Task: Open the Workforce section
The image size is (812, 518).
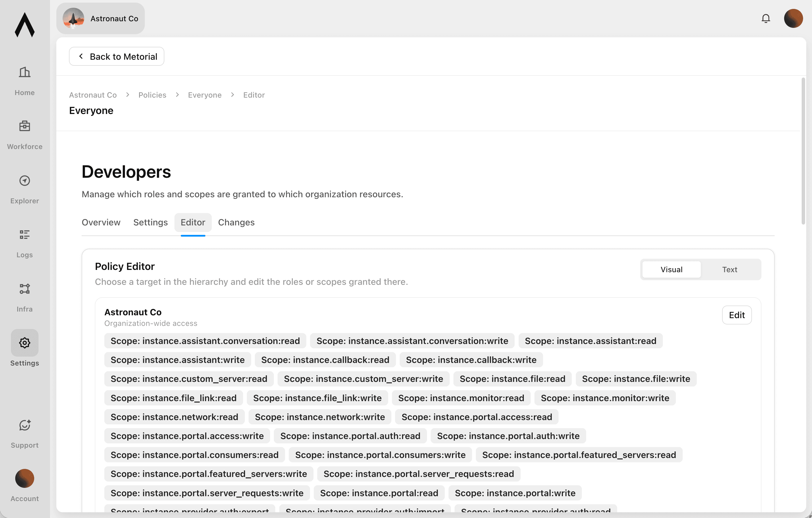Action: pyautogui.click(x=25, y=135)
